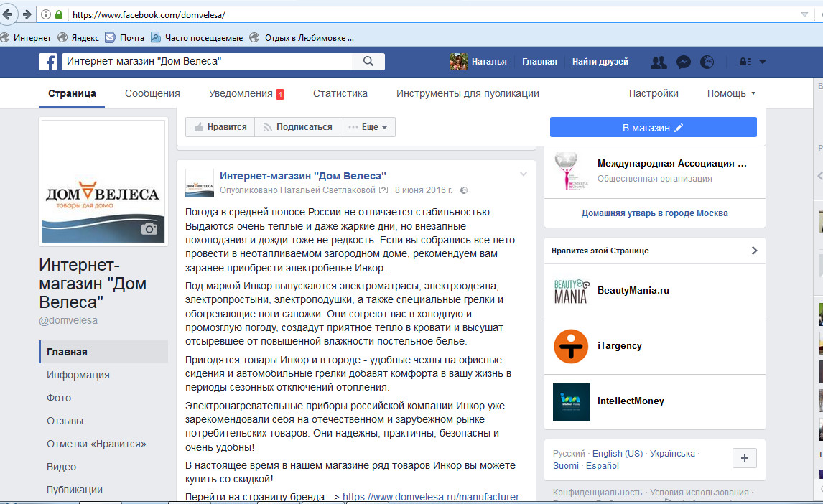Open the 8 июня 2016 г. post date link
Image resolution: width=823 pixels, height=504 pixels.
pos(423,190)
